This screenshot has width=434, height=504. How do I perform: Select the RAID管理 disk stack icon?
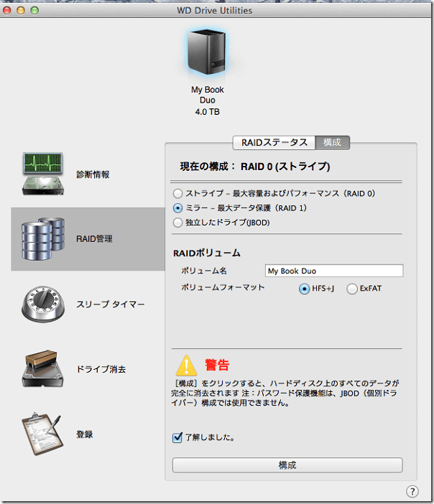tap(43, 239)
